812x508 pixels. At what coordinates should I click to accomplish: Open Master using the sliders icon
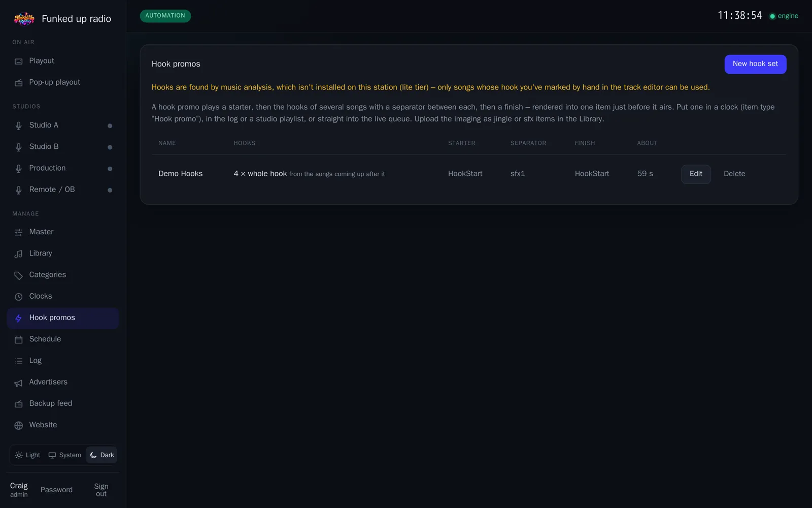pyautogui.click(x=19, y=232)
